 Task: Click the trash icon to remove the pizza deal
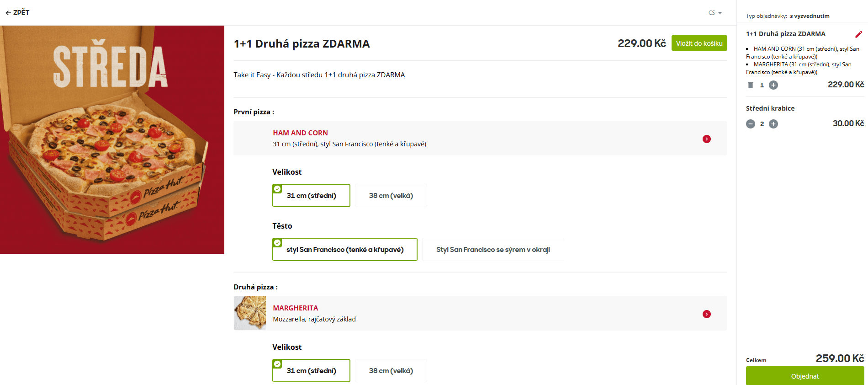click(x=750, y=85)
